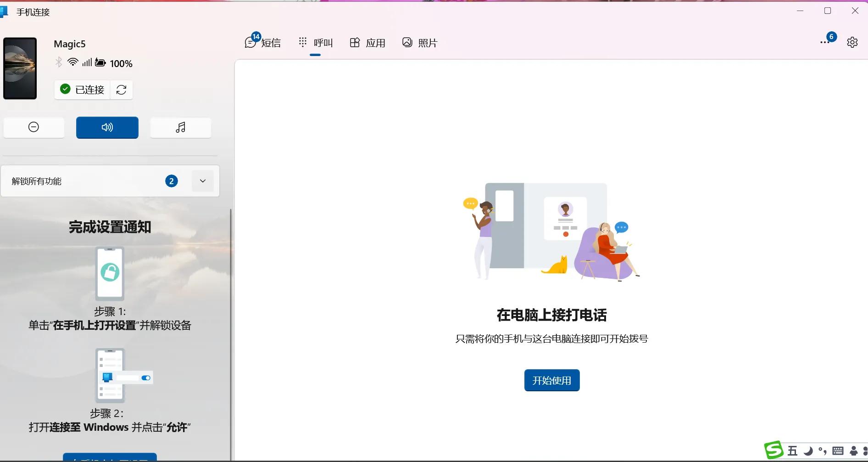Toggle the highlighted audio routing button

tap(107, 127)
